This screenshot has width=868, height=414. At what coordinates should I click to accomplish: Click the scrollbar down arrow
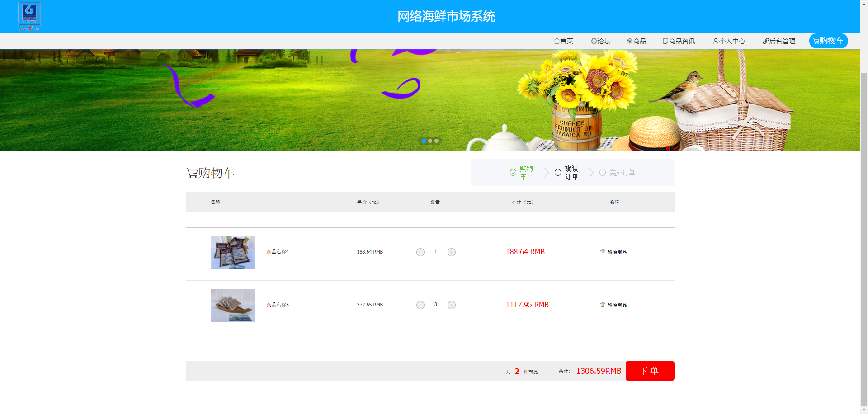pyautogui.click(x=864, y=410)
